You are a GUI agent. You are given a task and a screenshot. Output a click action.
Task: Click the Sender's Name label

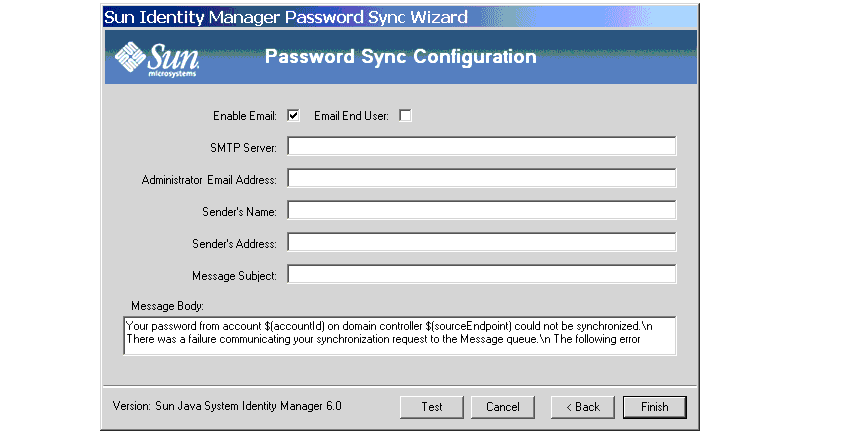point(239,211)
